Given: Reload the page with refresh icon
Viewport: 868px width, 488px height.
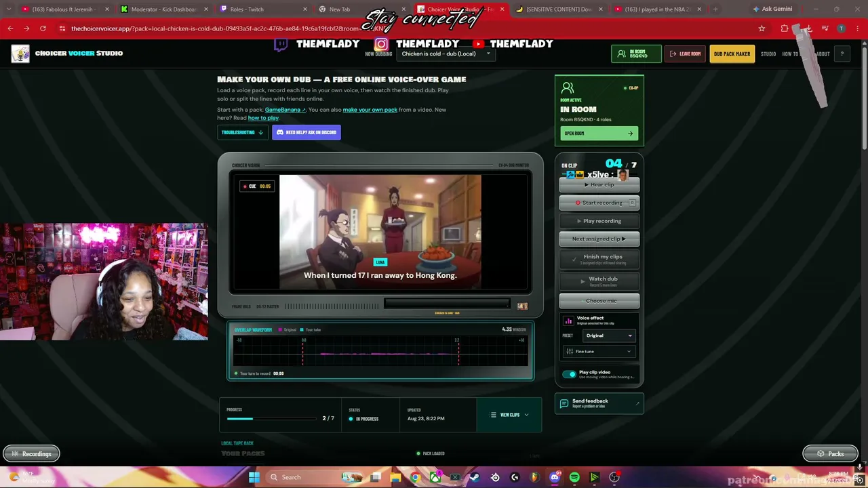Looking at the screenshot, I should tap(43, 28).
